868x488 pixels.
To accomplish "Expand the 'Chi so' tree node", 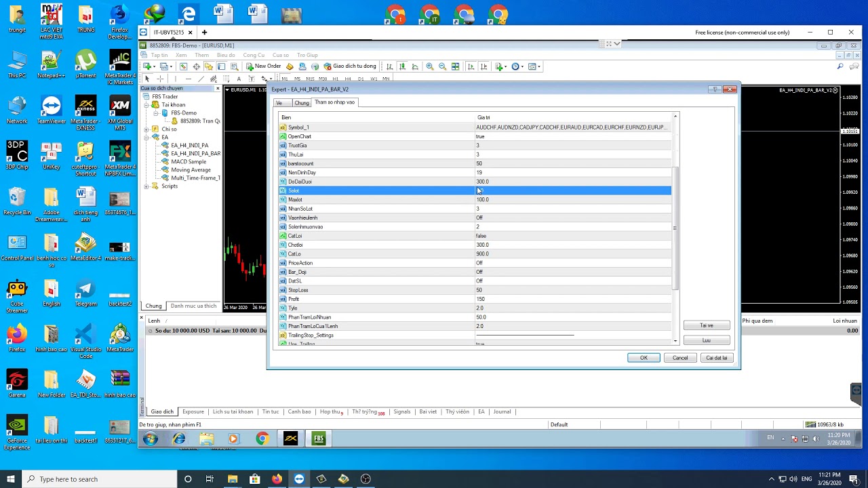I will [146, 129].
